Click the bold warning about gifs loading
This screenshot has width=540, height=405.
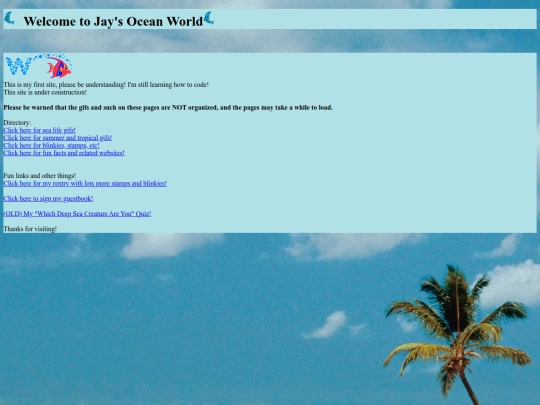coord(168,107)
